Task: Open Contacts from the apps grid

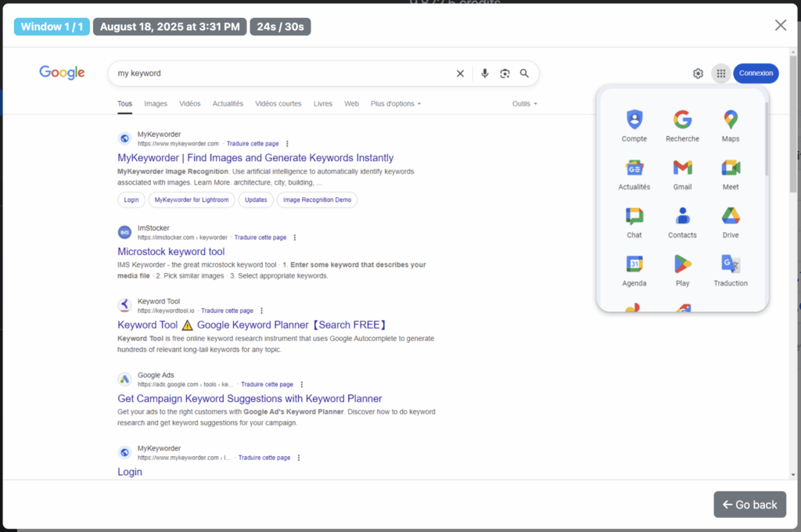Action: [x=682, y=221]
